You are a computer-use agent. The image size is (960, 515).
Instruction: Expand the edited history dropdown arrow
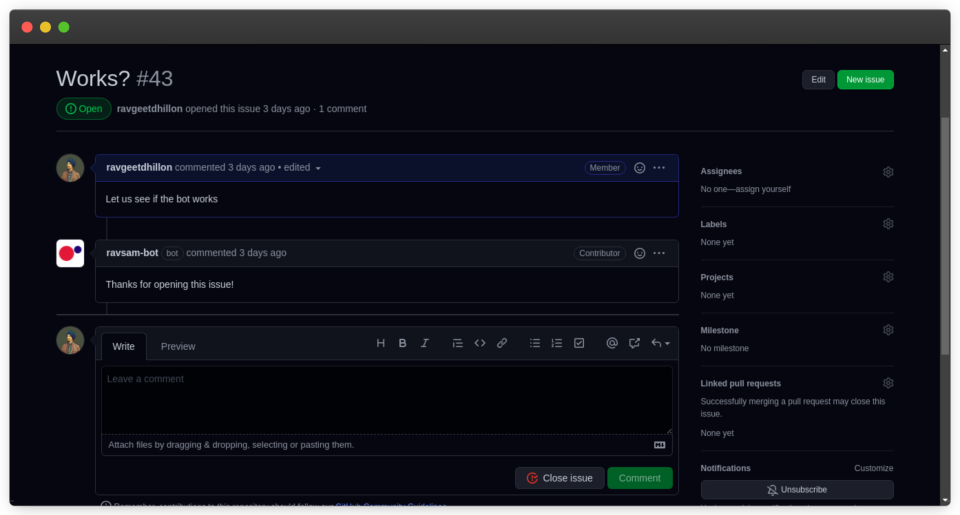pos(318,169)
